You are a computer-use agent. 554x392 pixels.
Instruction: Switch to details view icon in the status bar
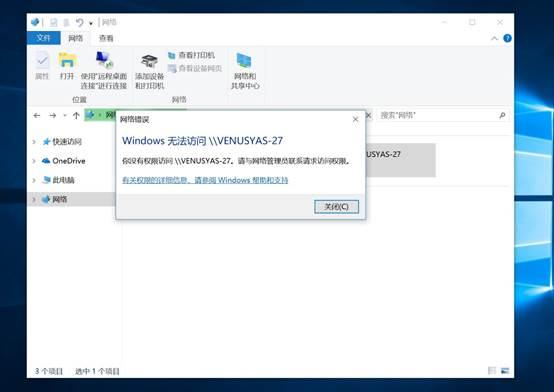point(491,370)
